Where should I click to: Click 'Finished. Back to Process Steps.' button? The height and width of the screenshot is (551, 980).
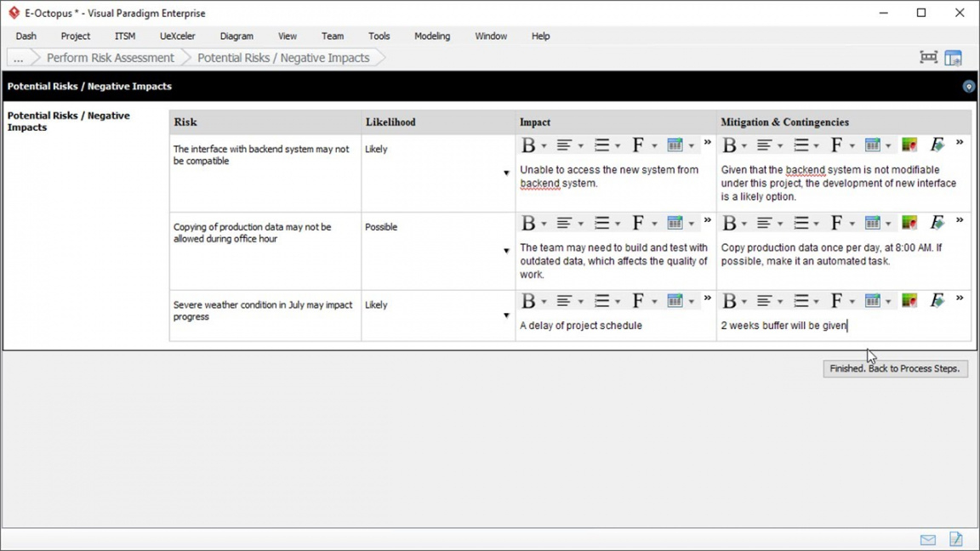(x=895, y=368)
